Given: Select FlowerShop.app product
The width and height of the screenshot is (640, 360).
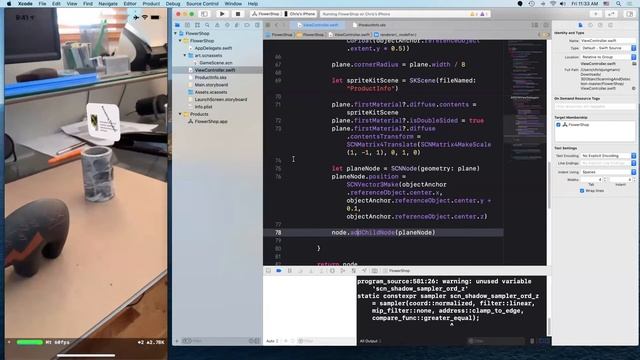Looking at the screenshot, I should point(211,122).
